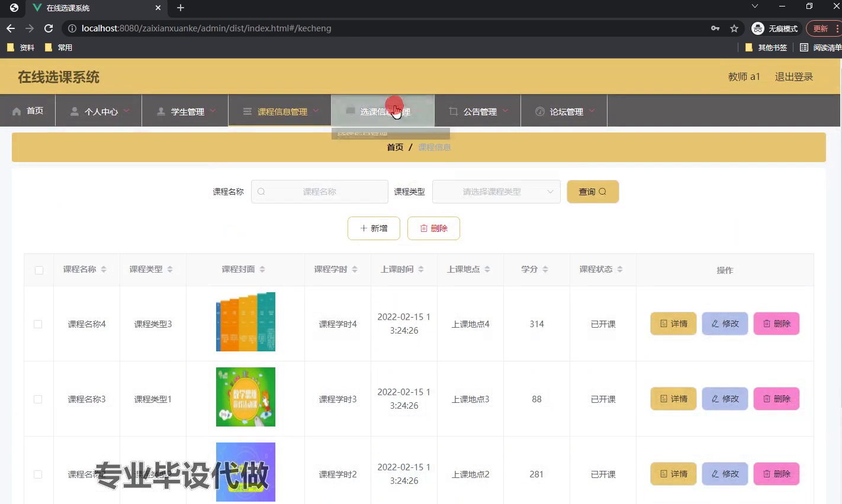This screenshot has height=504, width=842.
Task: Open the 阅读清单 reading list
Action: click(821, 47)
